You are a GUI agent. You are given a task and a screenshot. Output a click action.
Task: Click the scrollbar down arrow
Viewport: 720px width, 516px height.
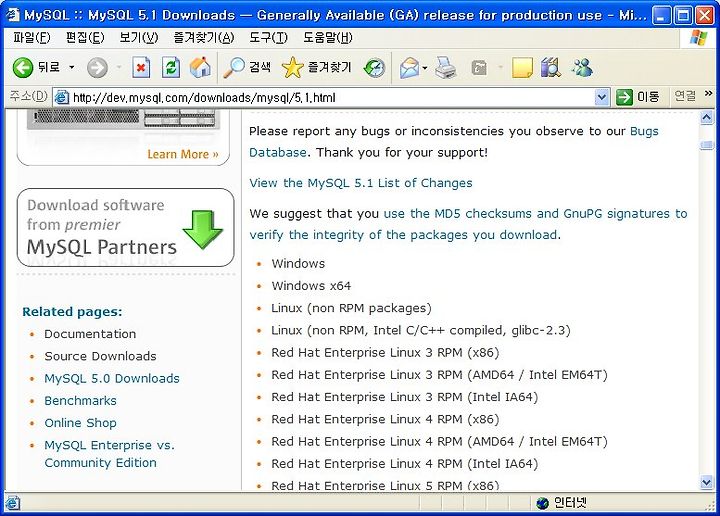[707, 482]
